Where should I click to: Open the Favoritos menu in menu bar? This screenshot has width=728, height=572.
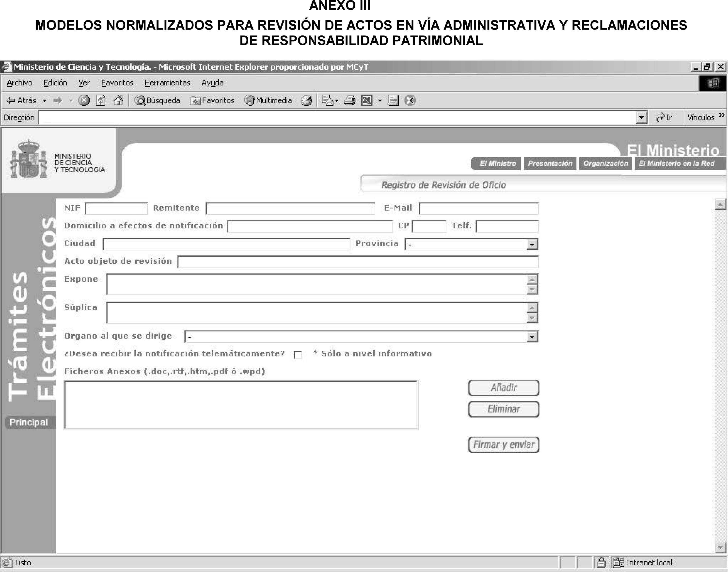[x=117, y=83]
